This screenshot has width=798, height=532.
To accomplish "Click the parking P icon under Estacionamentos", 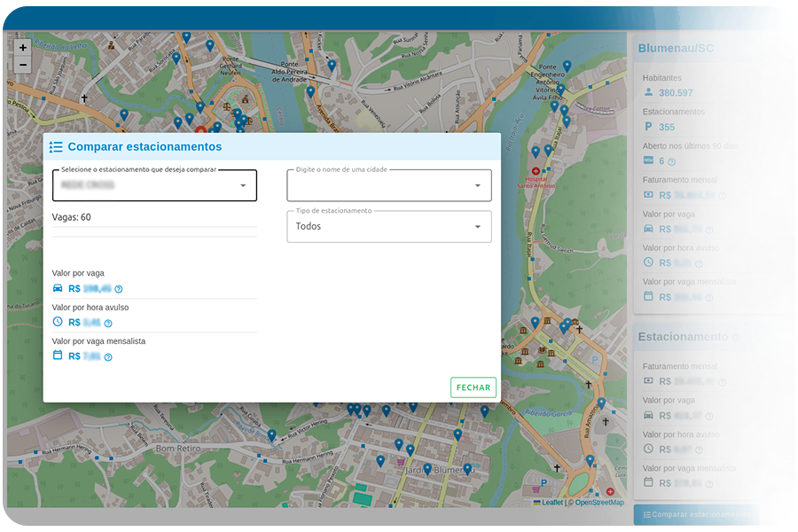I will tap(650, 127).
